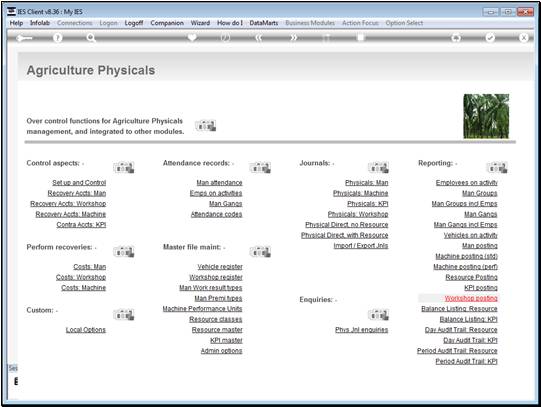Click the icon beside the Reporting heading
This screenshot has height=407, width=541.
coord(497,168)
